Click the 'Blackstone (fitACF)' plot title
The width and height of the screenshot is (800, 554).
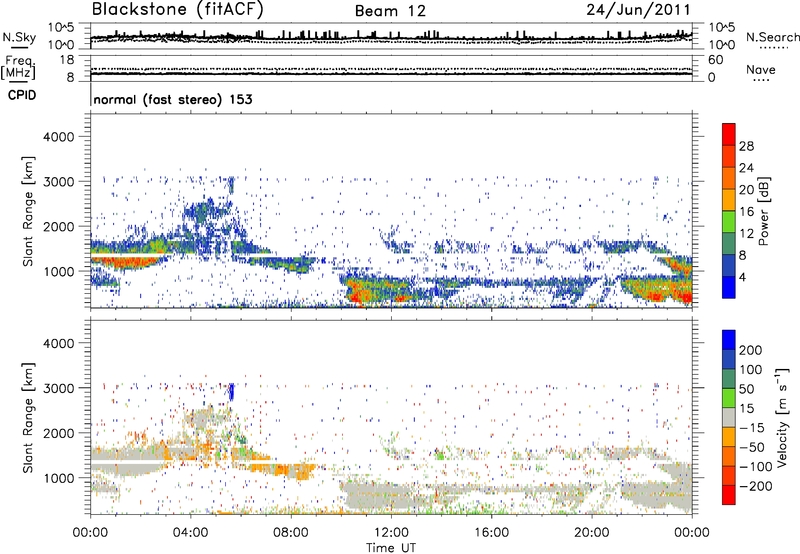178,9
